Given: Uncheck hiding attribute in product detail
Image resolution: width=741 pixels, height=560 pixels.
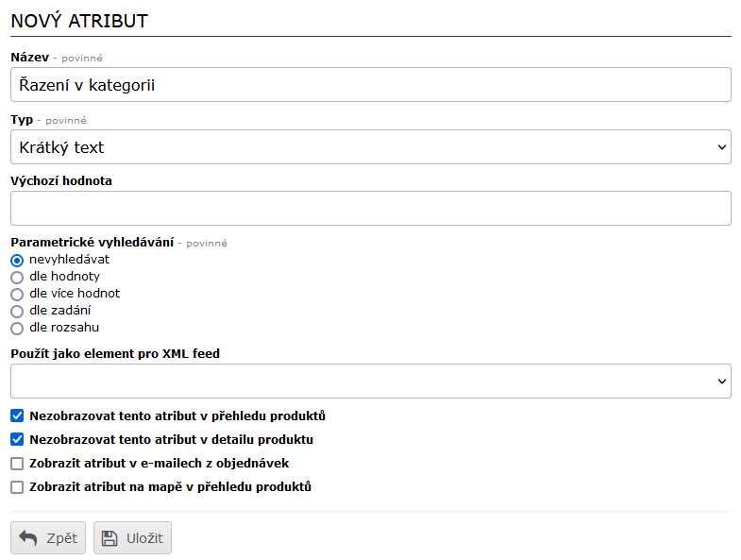Looking at the screenshot, I should pos(17,439).
